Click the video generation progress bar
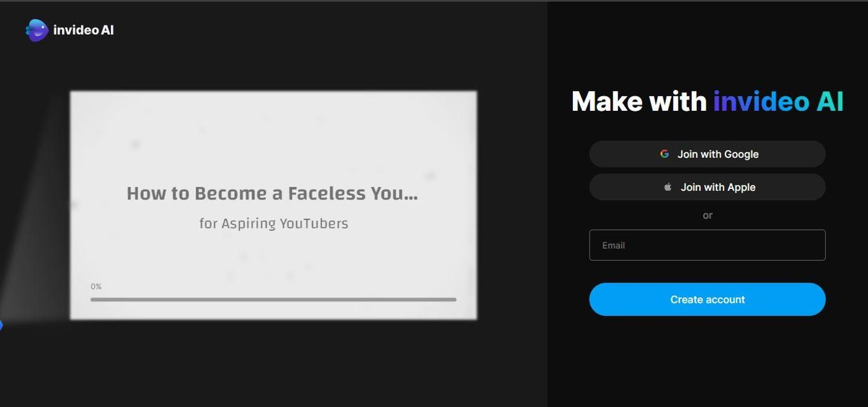The width and height of the screenshot is (868, 407). click(273, 299)
